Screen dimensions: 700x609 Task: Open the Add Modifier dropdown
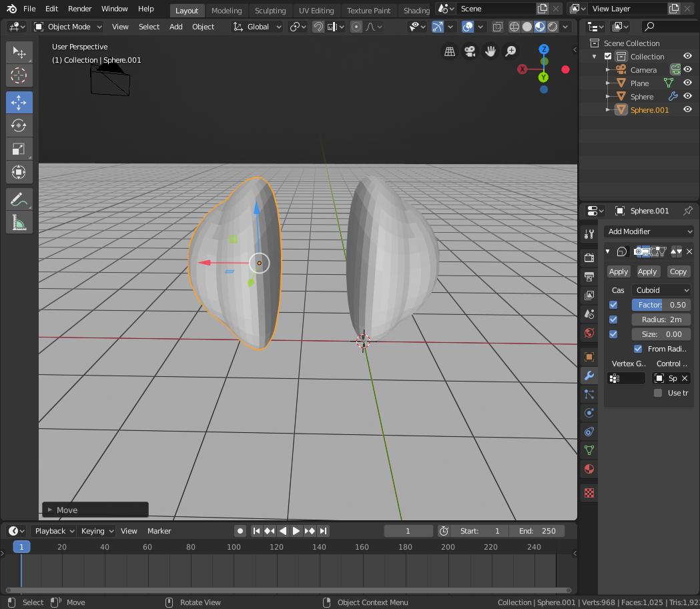(x=649, y=231)
